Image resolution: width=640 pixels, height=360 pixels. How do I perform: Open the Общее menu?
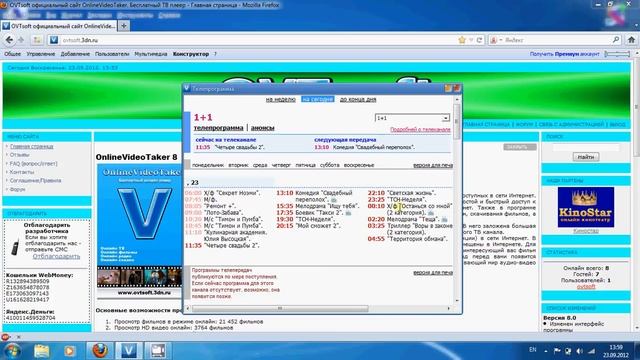click(12, 54)
